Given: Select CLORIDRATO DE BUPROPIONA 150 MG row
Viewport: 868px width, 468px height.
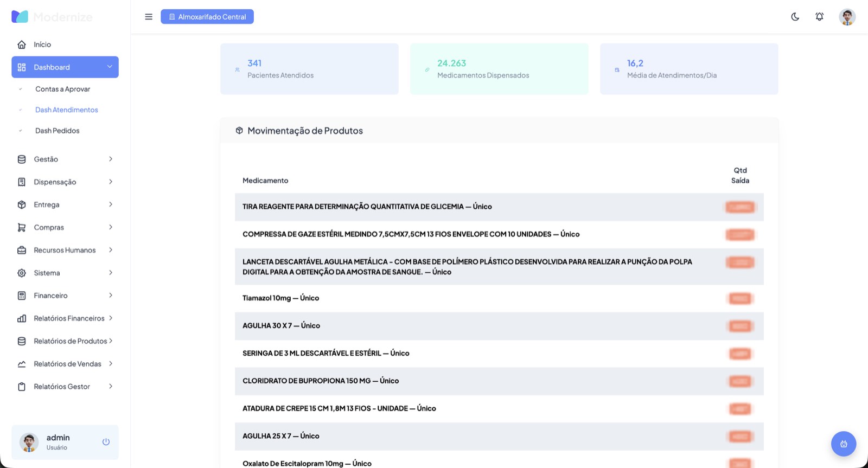Looking at the screenshot, I should (x=499, y=381).
